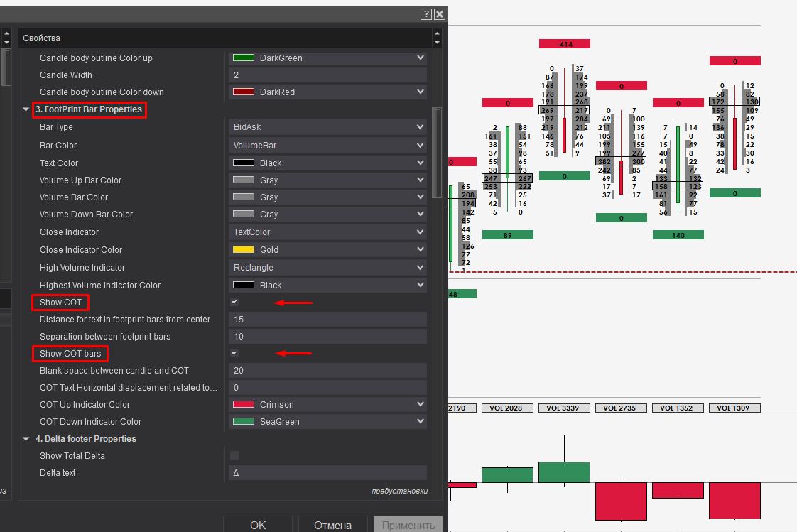This screenshot has height=532, width=797.
Task: Close the properties dialog window
Action: [440, 13]
